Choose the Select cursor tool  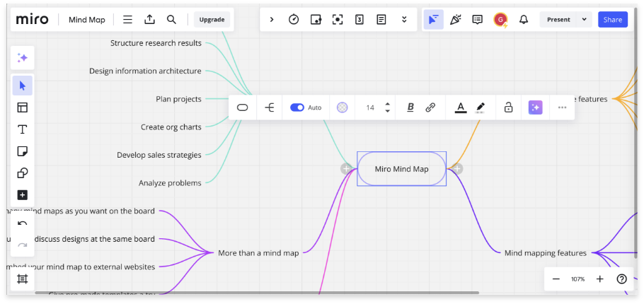[22, 86]
